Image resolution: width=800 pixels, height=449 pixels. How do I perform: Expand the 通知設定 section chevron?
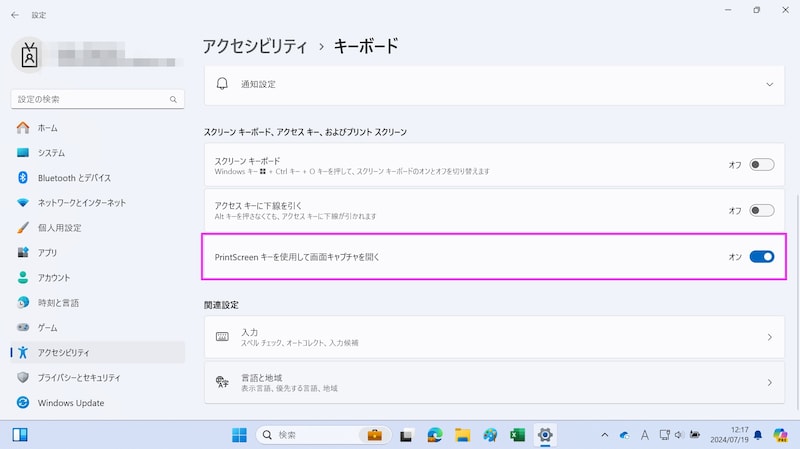769,84
